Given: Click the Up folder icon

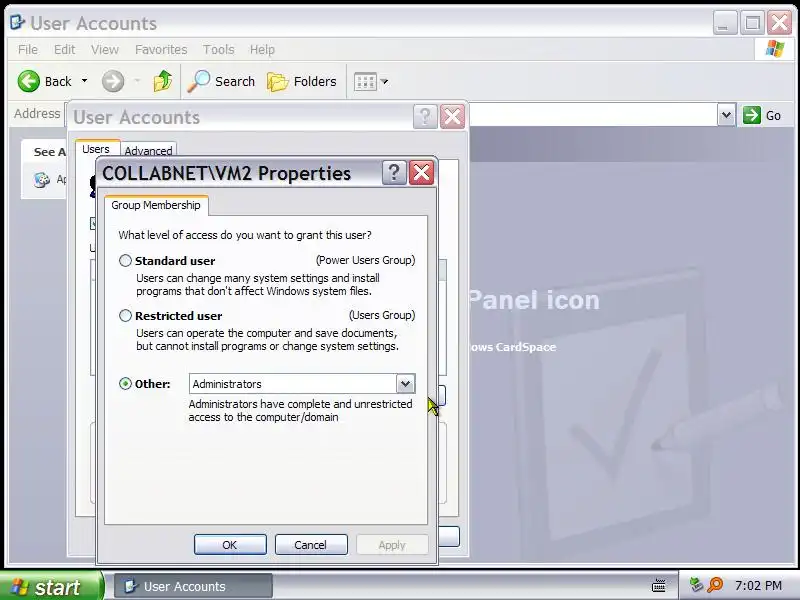Looking at the screenshot, I should pos(163,81).
